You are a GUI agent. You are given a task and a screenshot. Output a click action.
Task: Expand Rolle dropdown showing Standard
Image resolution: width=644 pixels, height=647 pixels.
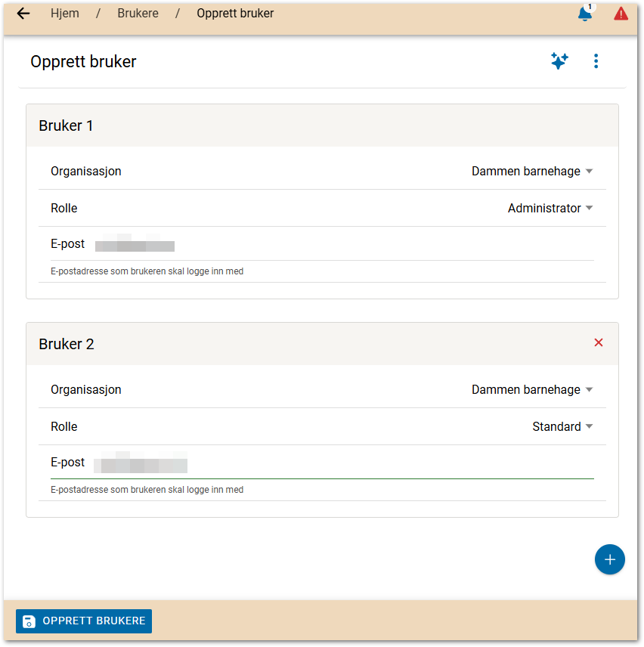(562, 427)
